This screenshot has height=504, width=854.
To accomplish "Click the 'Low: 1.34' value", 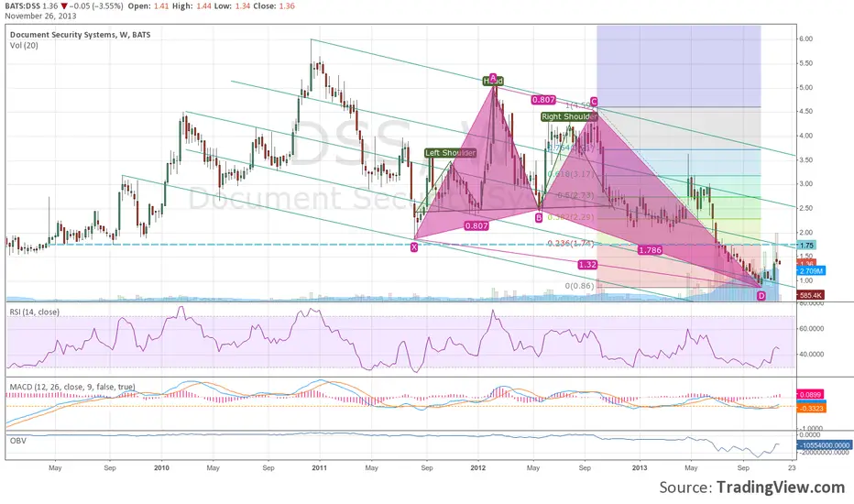I will 233,6.
